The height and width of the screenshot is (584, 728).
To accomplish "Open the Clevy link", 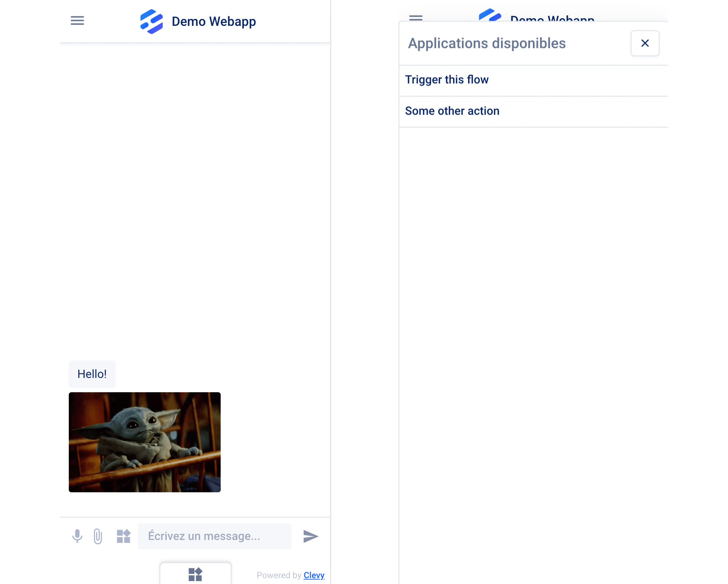I will click(x=314, y=575).
